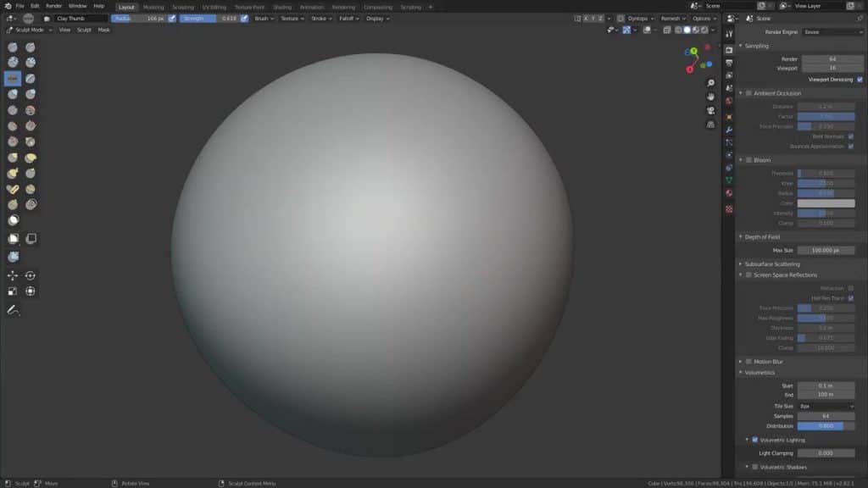The image size is (868, 488).
Task: Click the magnifier zoom icon in the viewport
Action: tap(710, 83)
